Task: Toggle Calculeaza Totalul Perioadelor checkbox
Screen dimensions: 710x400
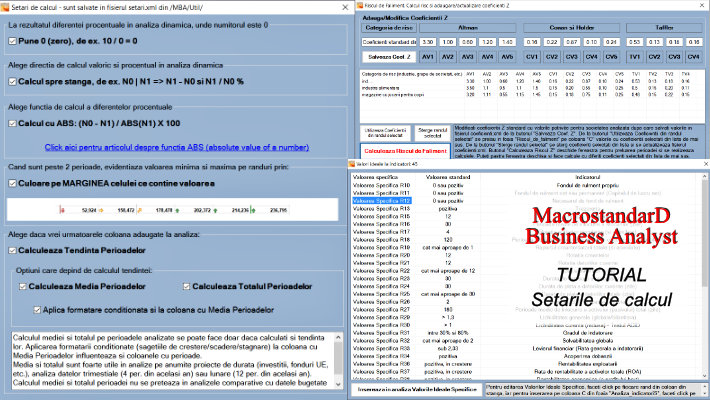Action: pos(187,287)
